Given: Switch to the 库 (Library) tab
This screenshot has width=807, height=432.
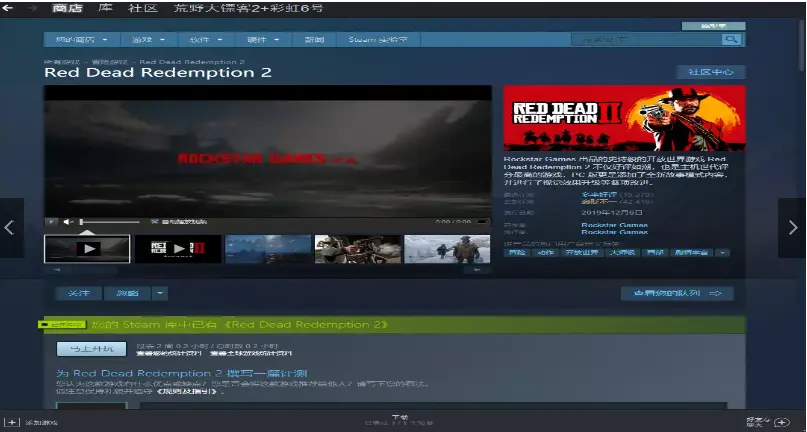Looking at the screenshot, I should point(106,8).
